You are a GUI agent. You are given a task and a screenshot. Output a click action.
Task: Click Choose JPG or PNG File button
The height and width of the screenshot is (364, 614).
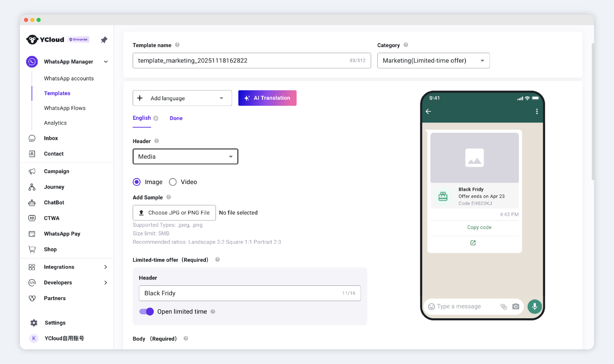(174, 213)
